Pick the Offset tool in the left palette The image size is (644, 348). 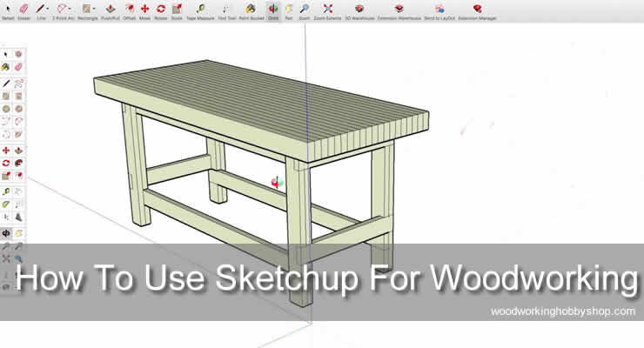point(18,176)
